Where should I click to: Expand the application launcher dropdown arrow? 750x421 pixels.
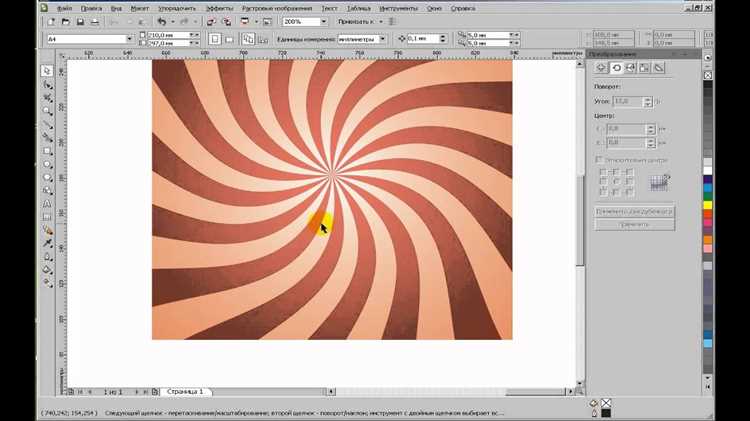(x=256, y=22)
